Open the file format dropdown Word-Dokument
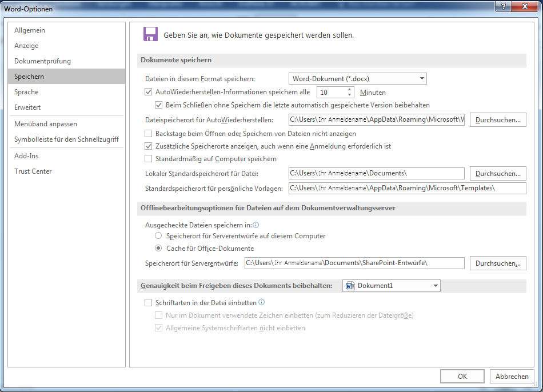 357,79
